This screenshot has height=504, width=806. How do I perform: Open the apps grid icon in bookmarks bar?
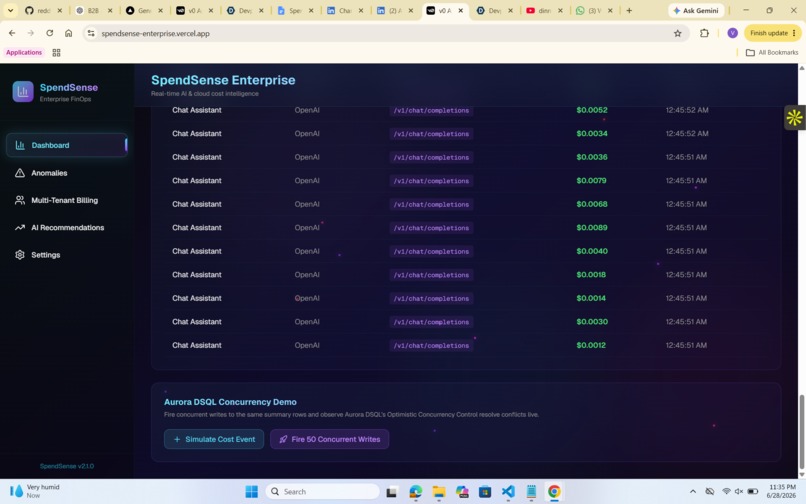coord(57,52)
